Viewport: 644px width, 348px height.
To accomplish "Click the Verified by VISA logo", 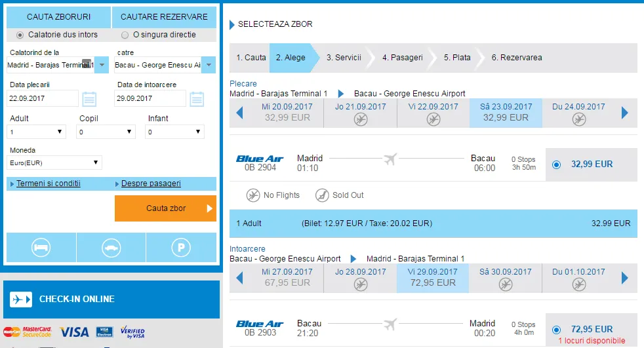I will coord(132,332).
